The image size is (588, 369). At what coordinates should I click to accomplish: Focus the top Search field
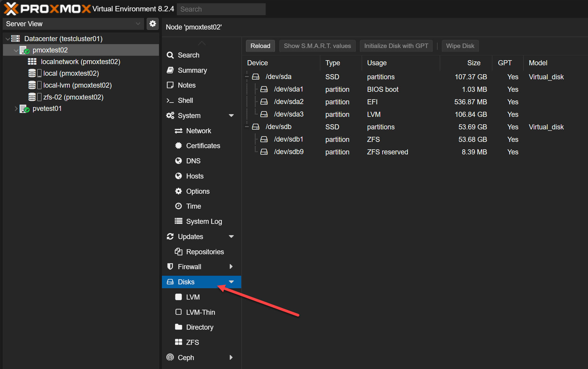pyautogui.click(x=221, y=9)
